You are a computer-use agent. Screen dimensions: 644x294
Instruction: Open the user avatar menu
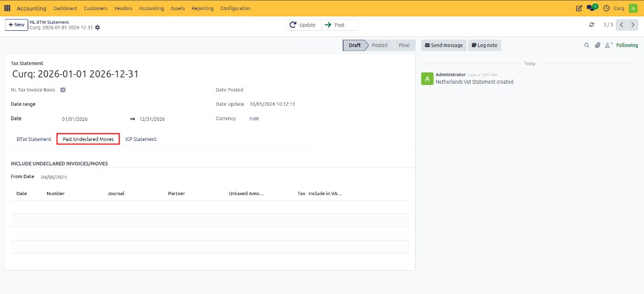(x=633, y=8)
